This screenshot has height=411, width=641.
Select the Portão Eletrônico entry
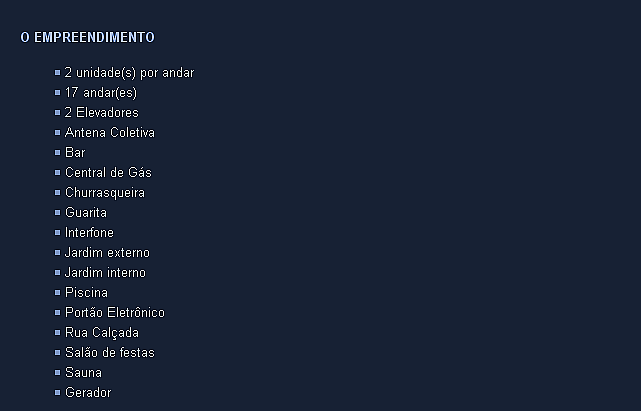pyautogui.click(x=114, y=313)
